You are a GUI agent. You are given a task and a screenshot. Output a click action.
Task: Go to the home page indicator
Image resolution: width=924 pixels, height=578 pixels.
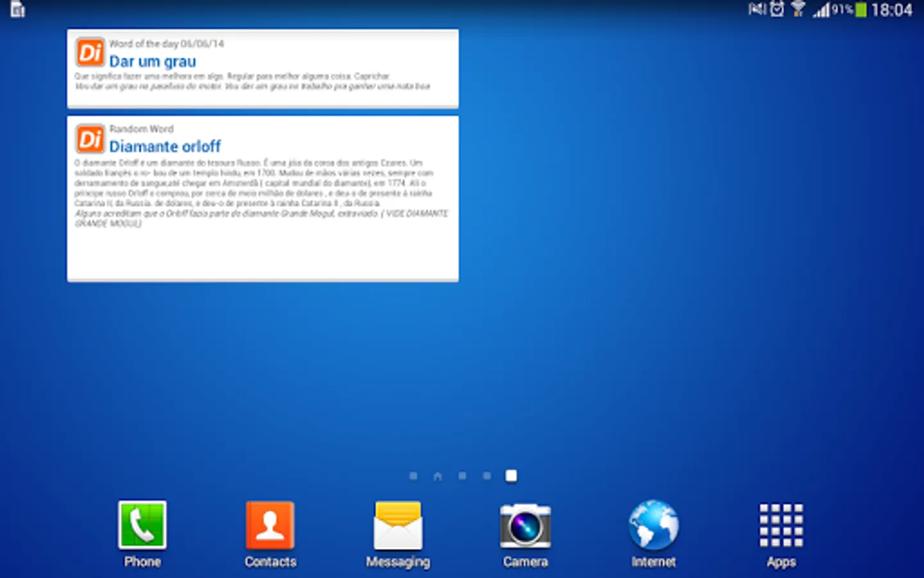pos(438,476)
